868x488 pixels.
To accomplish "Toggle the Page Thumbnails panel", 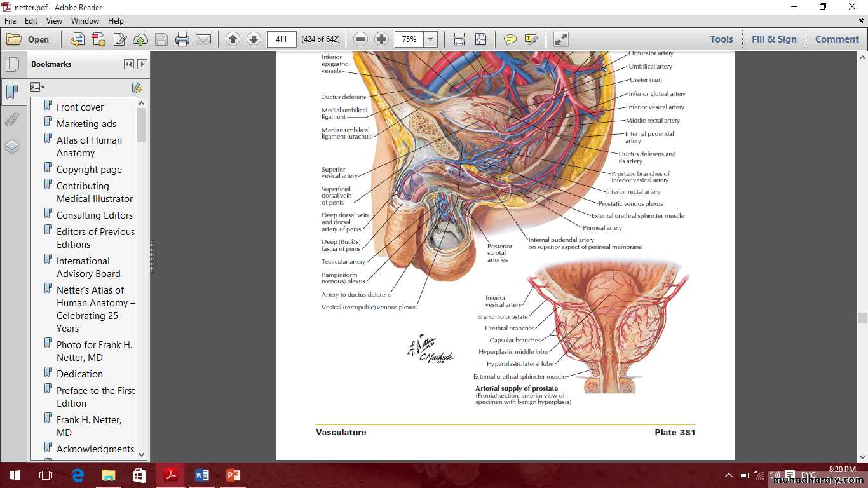I will [12, 64].
